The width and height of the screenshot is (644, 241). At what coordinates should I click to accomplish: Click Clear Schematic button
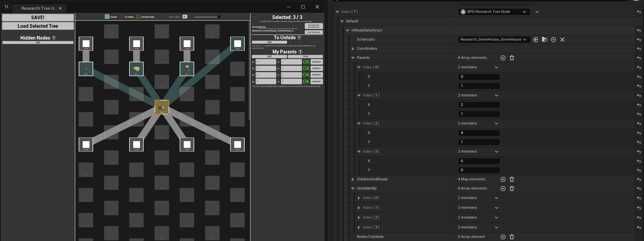tap(314, 32)
